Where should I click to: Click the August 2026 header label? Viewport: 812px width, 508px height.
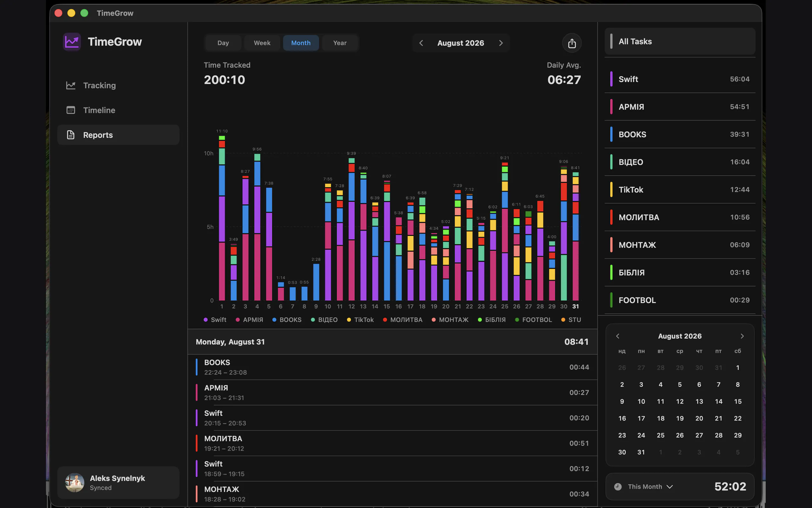pyautogui.click(x=461, y=43)
